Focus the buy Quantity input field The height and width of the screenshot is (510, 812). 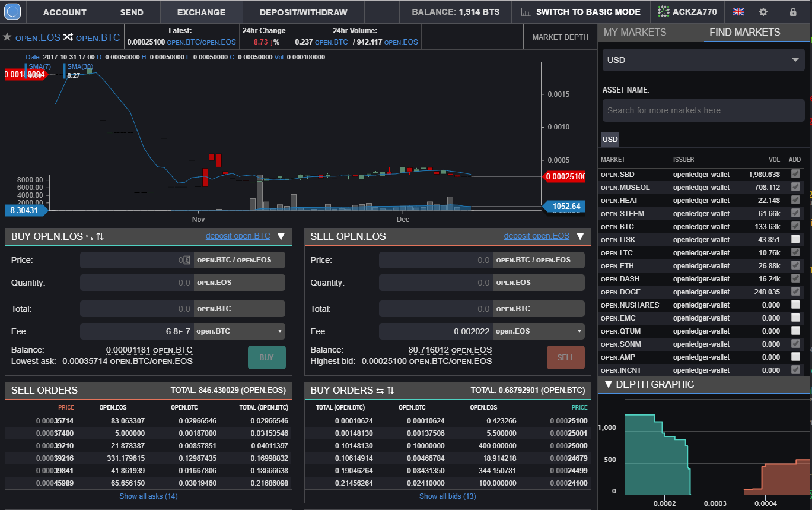(x=136, y=283)
